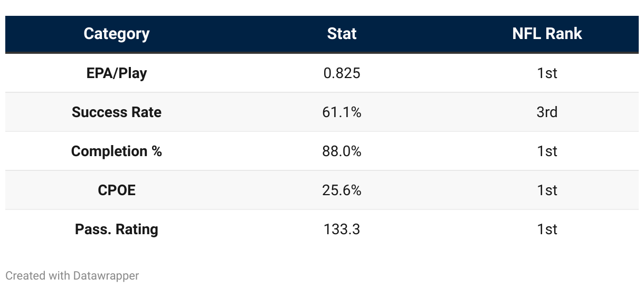
Task: Select the EPA/Play row label
Action: click(x=117, y=73)
